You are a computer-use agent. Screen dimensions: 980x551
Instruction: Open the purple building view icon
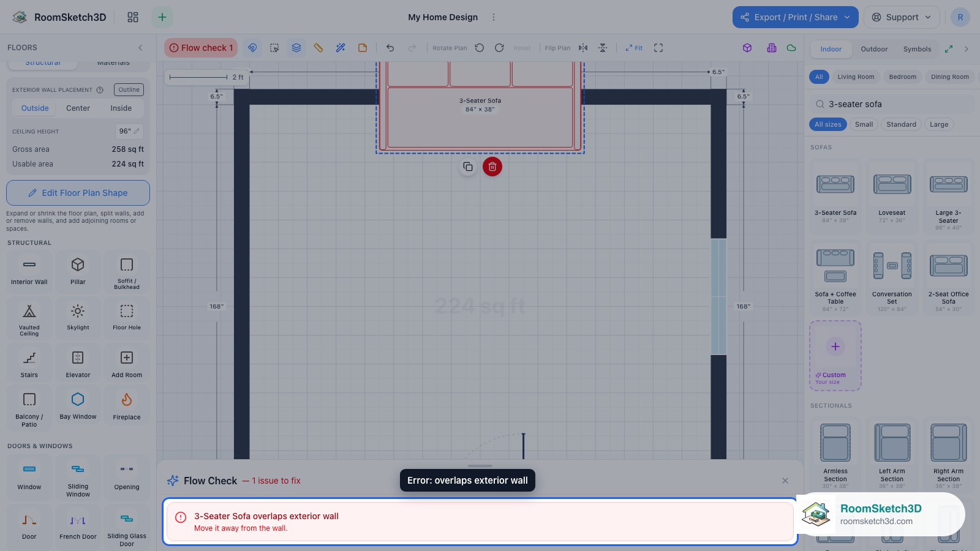pos(772,48)
